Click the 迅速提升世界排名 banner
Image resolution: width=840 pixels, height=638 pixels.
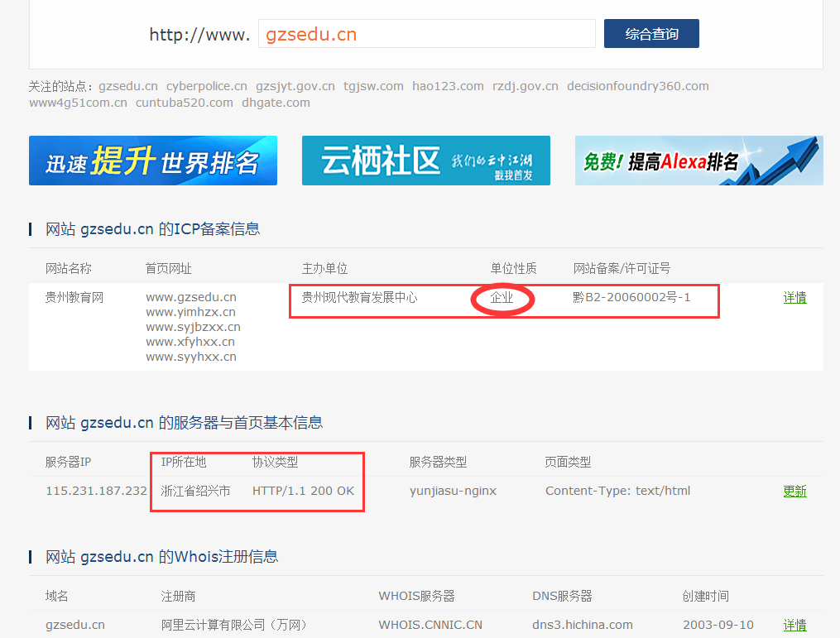pos(153,161)
